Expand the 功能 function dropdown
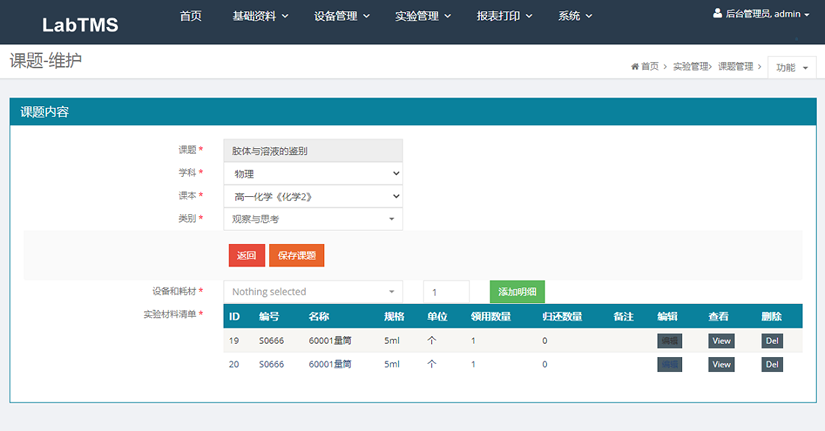825x431 pixels. point(792,68)
